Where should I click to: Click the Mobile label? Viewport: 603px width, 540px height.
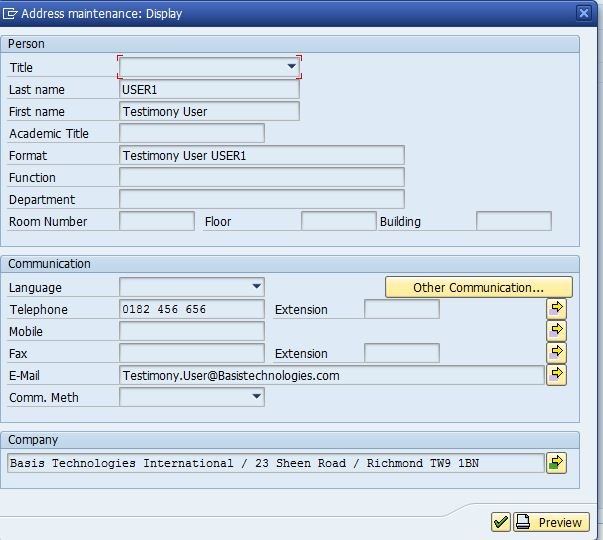pos(26,331)
